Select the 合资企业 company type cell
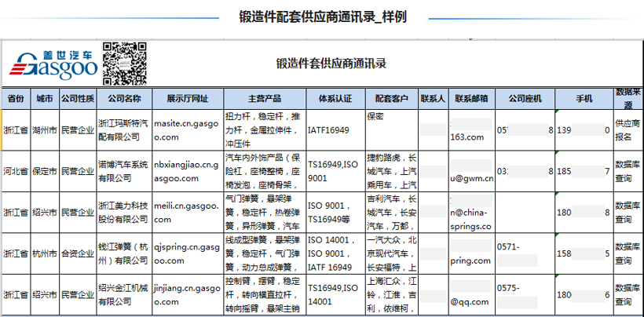This screenshot has width=644, height=317. pos(78,253)
